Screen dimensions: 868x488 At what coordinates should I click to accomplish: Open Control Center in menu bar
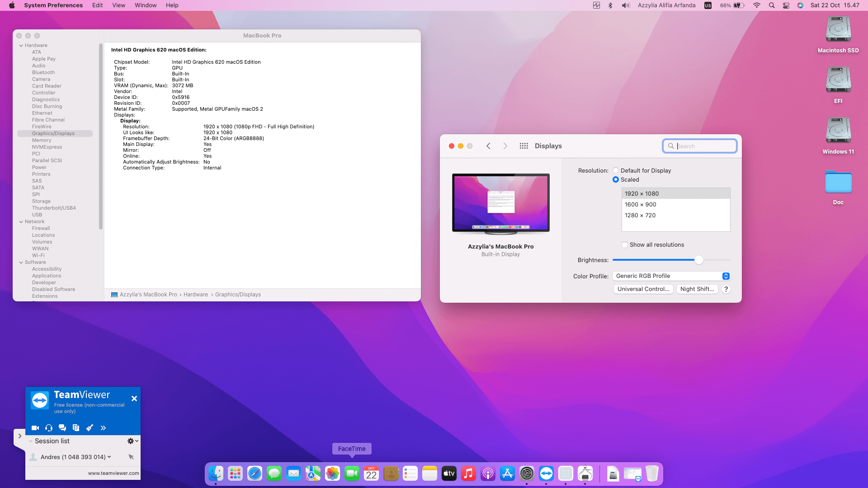[786, 5]
